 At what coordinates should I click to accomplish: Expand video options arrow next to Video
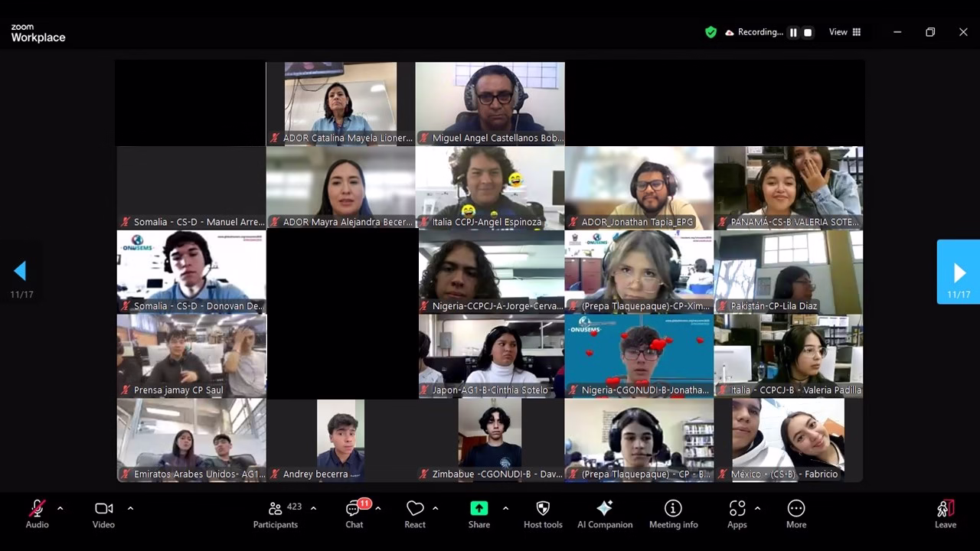click(130, 508)
